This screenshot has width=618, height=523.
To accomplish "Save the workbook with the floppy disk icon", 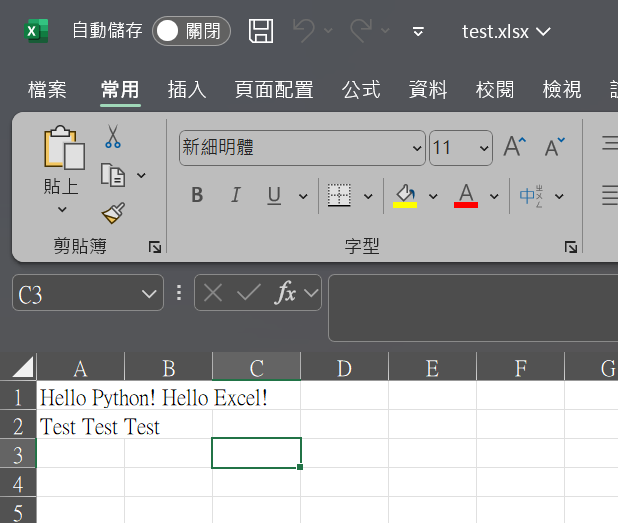I will [261, 31].
